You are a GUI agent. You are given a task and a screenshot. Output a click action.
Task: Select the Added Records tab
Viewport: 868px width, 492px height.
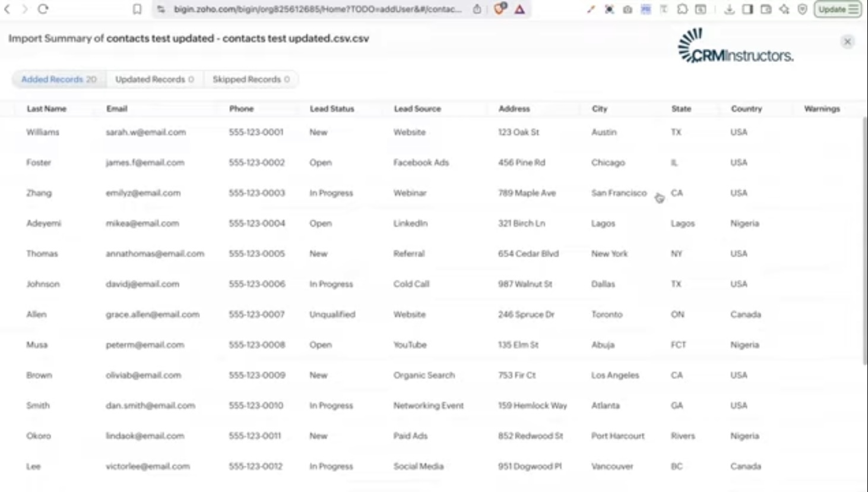[58, 79]
